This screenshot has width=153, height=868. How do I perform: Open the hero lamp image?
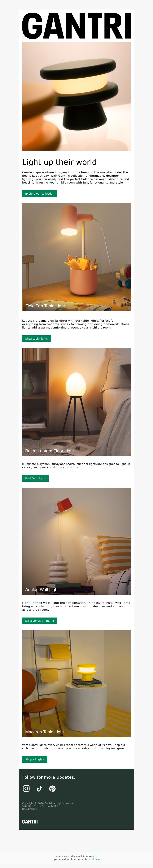[76, 96]
